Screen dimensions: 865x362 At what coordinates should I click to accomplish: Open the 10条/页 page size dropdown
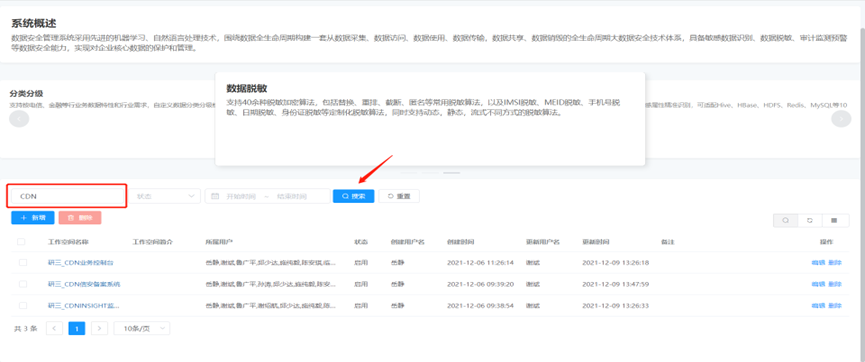[142, 328]
